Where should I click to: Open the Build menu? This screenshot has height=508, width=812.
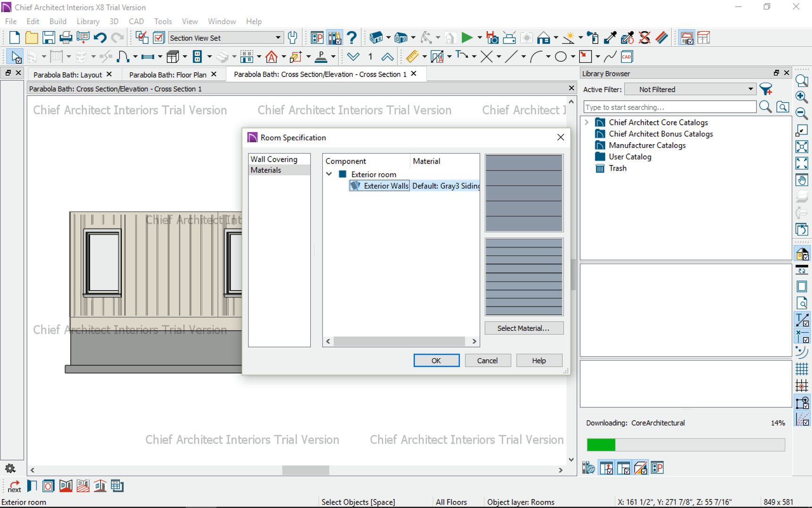click(x=58, y=21)
